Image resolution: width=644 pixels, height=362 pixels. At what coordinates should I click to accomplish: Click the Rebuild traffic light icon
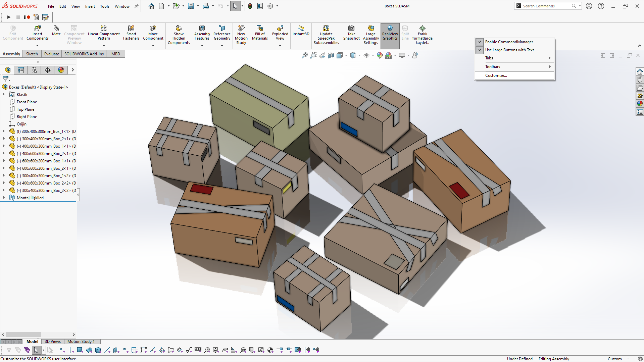tap(250, 6)
